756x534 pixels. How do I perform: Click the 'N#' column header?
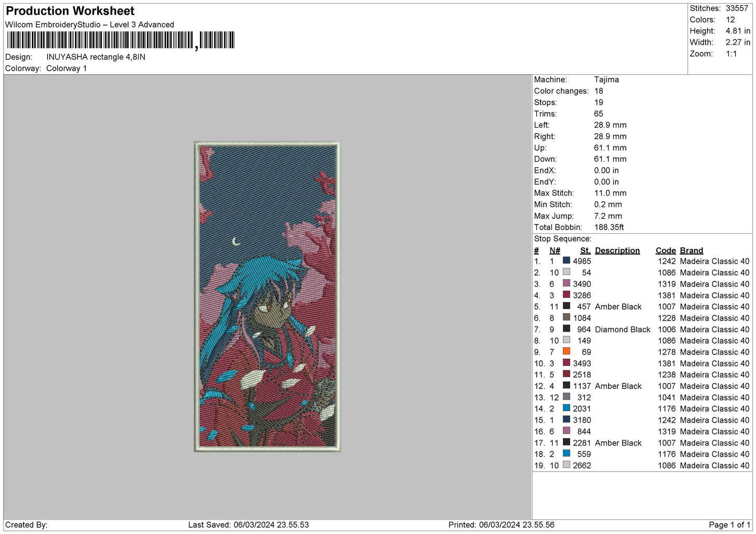(x=555, y=251)
